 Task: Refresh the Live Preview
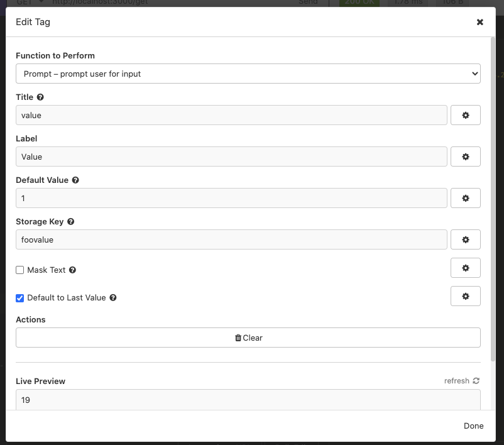[x=462, y=381]
